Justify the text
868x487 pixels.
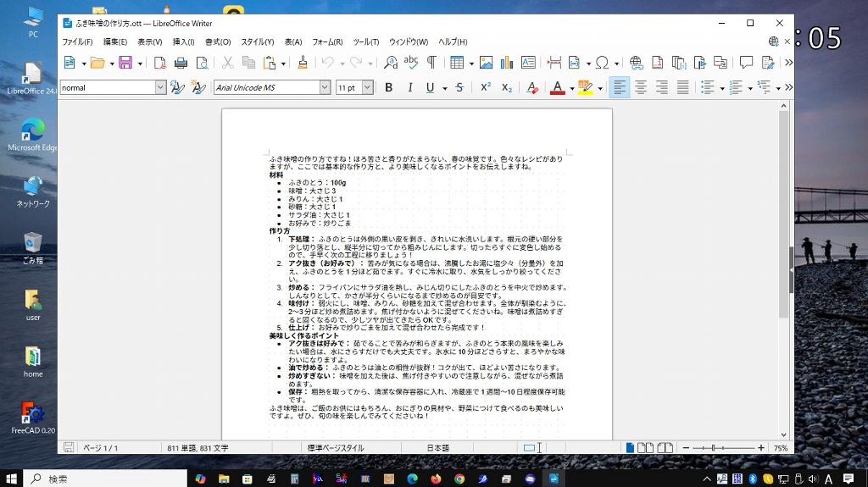pos(683,87)
